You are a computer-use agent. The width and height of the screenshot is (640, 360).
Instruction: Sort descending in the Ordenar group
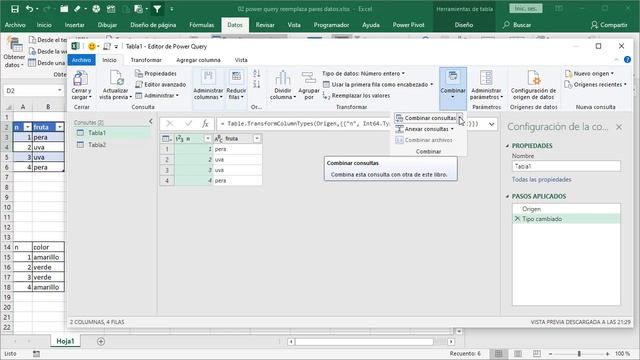tap(256, 84)
